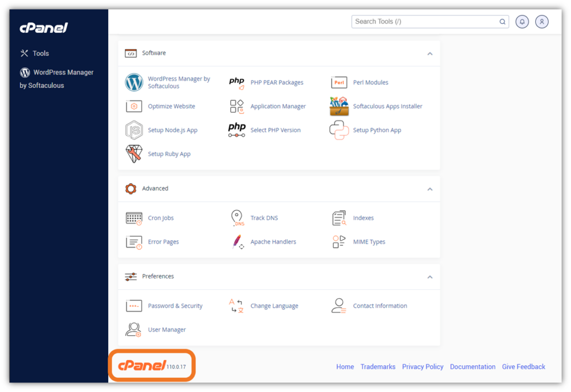The width and height of the screenshot is (571, 392).
Task: Click the MIME Types icon
Action: coord(339,241)
